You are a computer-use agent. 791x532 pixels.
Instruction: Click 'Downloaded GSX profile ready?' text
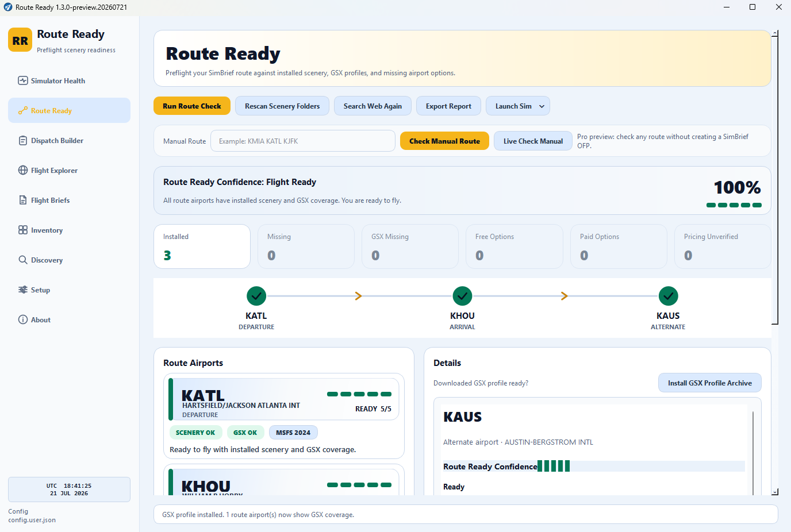(x=481, y=383)
